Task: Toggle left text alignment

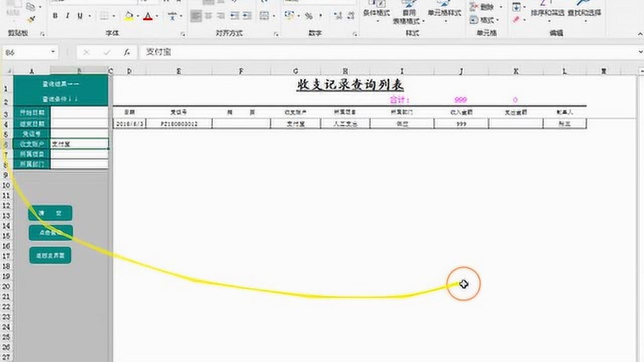Action: click(196, 16)
